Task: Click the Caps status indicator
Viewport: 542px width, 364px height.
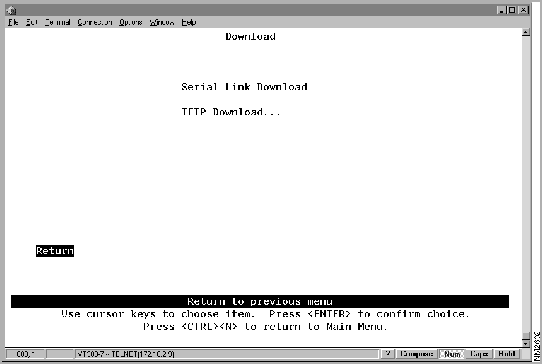Action: click(479, 354)
